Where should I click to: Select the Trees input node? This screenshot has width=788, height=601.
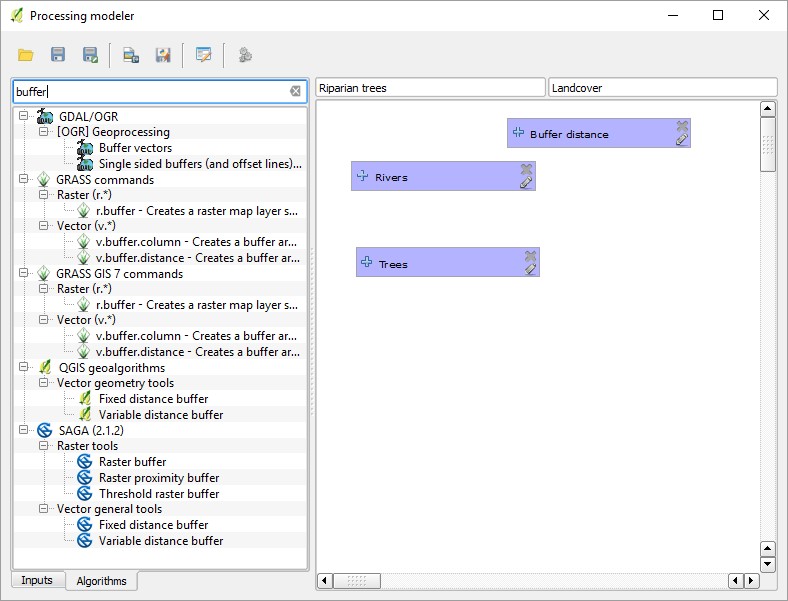(448, 262)
